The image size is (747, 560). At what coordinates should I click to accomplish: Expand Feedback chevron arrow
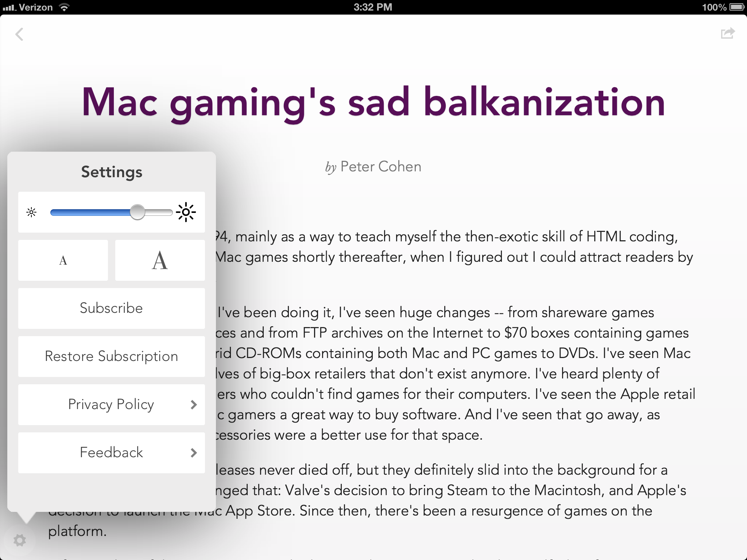coord(194,453)
